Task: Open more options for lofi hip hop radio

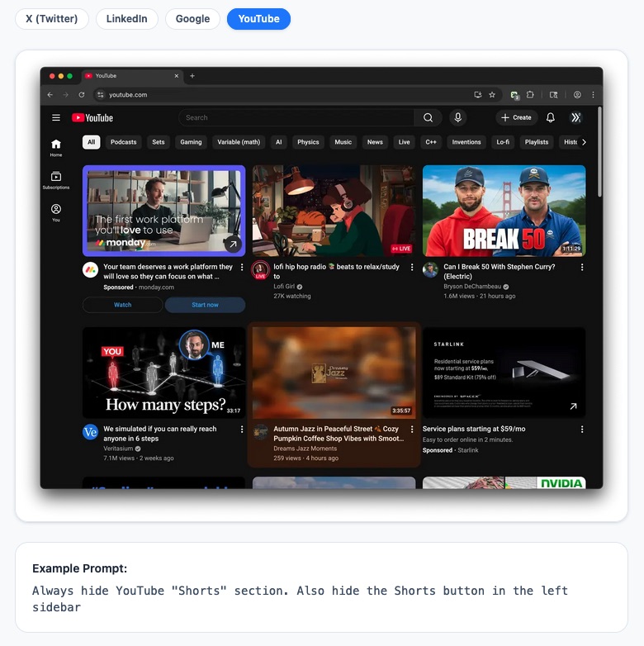Action: click(412, 267)
